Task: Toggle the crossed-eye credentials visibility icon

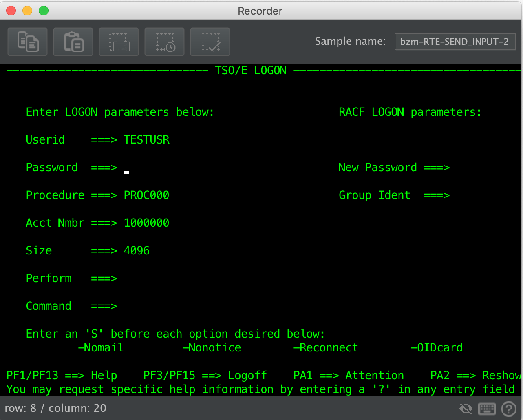Action: click(466, 408)
